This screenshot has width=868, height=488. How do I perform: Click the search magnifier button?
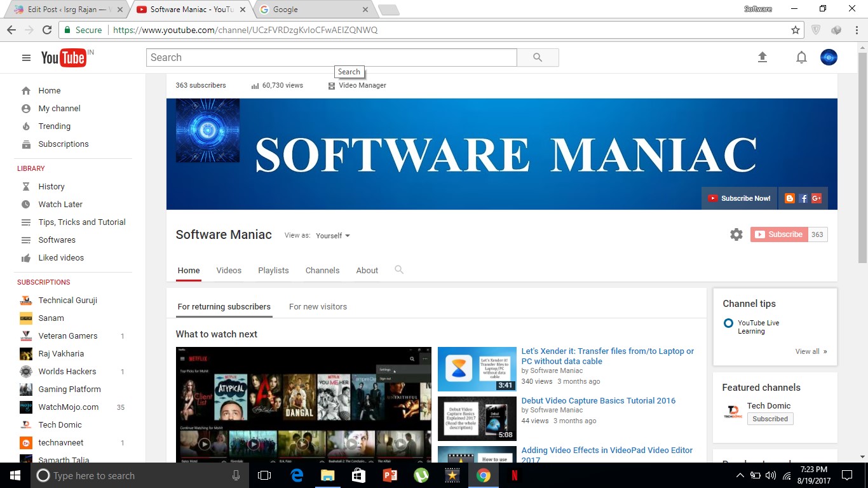click(538, 57)
